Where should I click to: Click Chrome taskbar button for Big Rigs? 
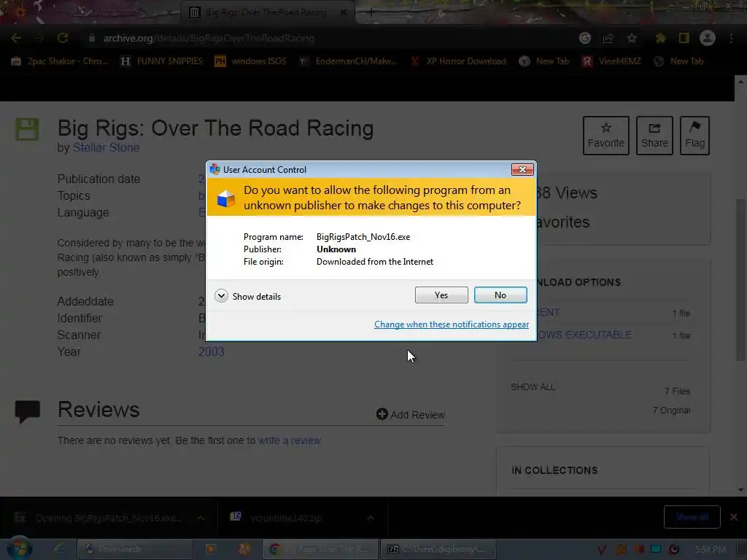[320, 549]
